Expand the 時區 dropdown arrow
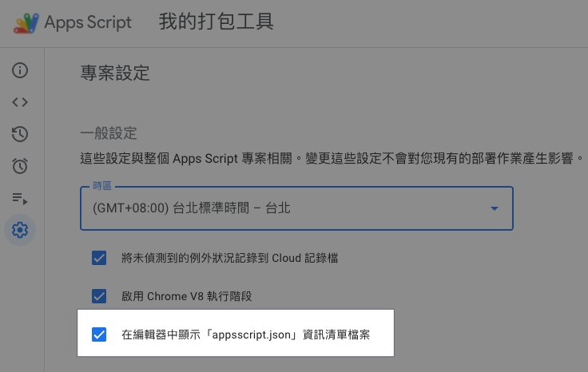Screen dimensions: 588x372 pyautogui.click(x=495, y=208)
